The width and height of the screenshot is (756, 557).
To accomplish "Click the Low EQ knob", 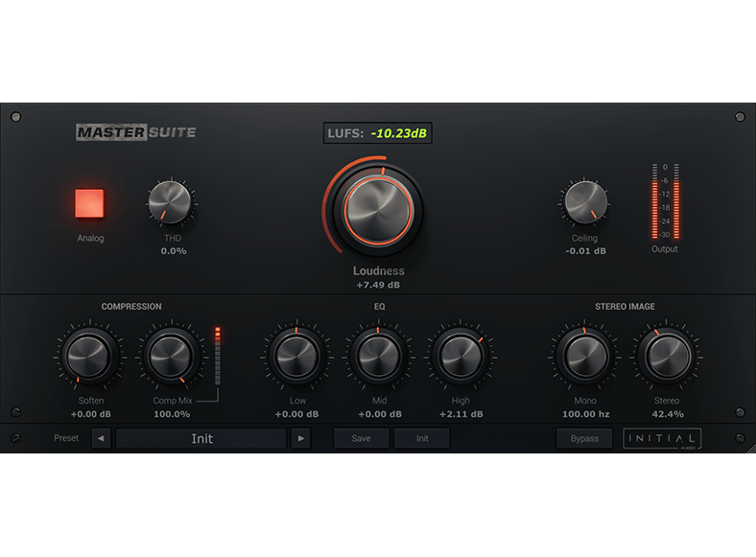I will pos(296,357).
